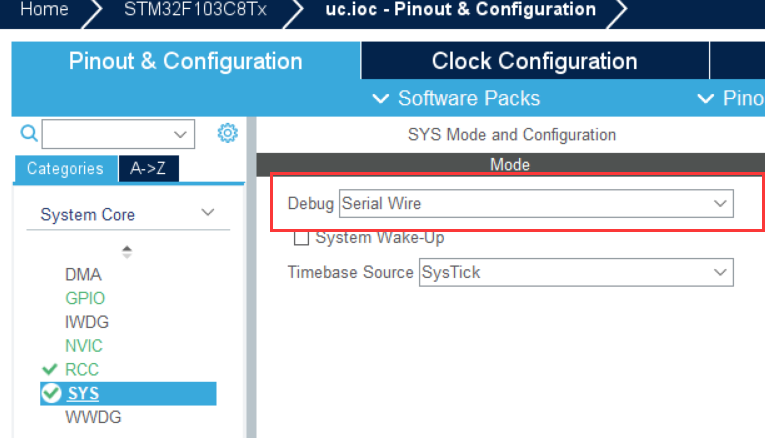This screenshot has width=765, height=438.
Task: Select WWDG in the System Core list
Action: [x=93, y=418]
